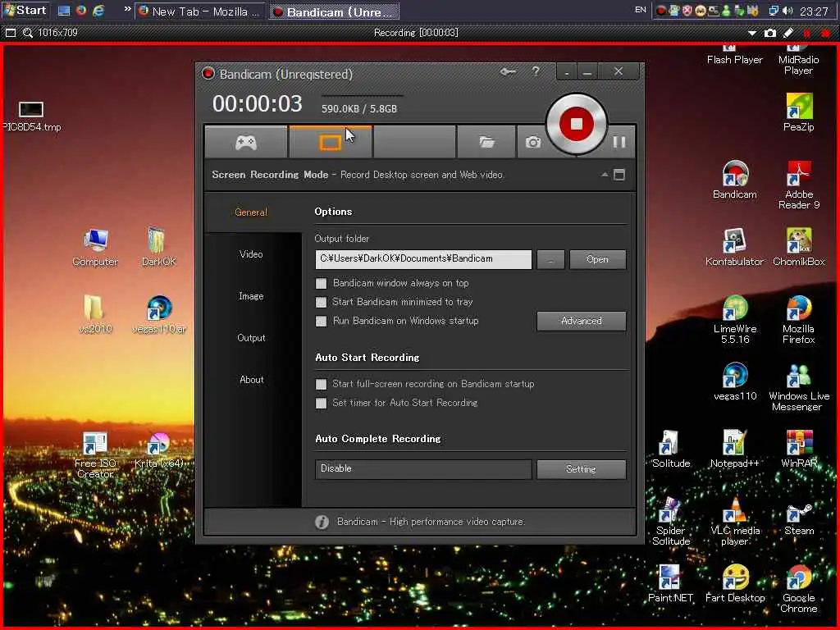This screenshot has width=840, height=630.
Task: Enable Set timer for Auto Start Recording
Action: (x=321, y=403)
